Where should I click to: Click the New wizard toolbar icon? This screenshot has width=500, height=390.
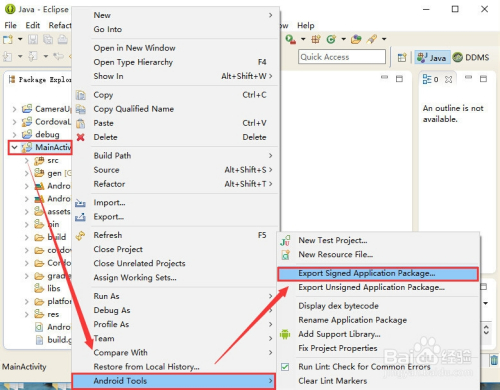tap(8, 40)
